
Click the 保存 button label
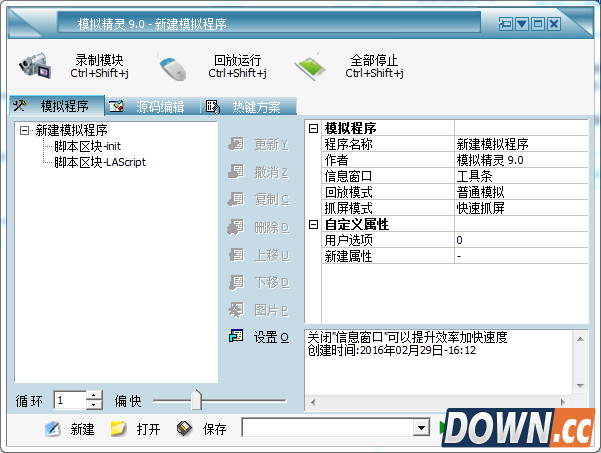click(x=214, y=429)
